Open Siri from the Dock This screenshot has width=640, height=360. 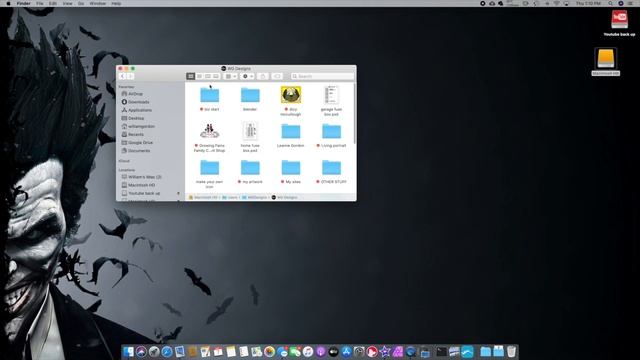coord(141,351)
